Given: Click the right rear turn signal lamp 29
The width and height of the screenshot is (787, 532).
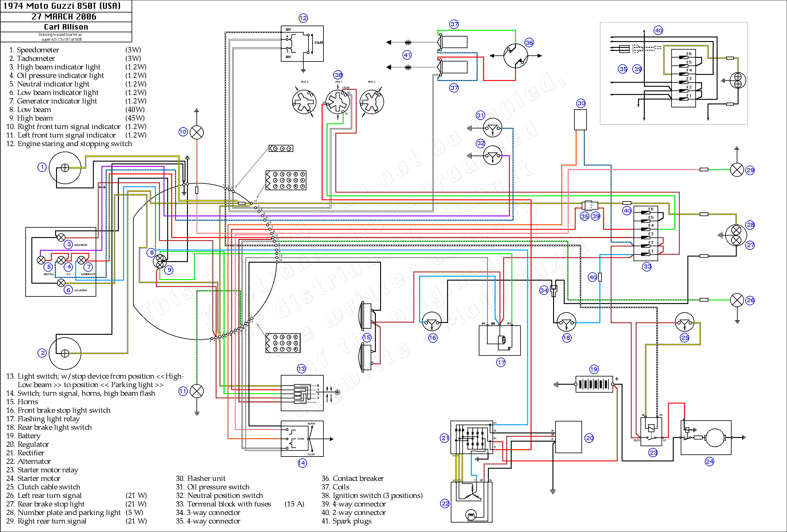Looking at the screenshot, I should coord(737,170).
